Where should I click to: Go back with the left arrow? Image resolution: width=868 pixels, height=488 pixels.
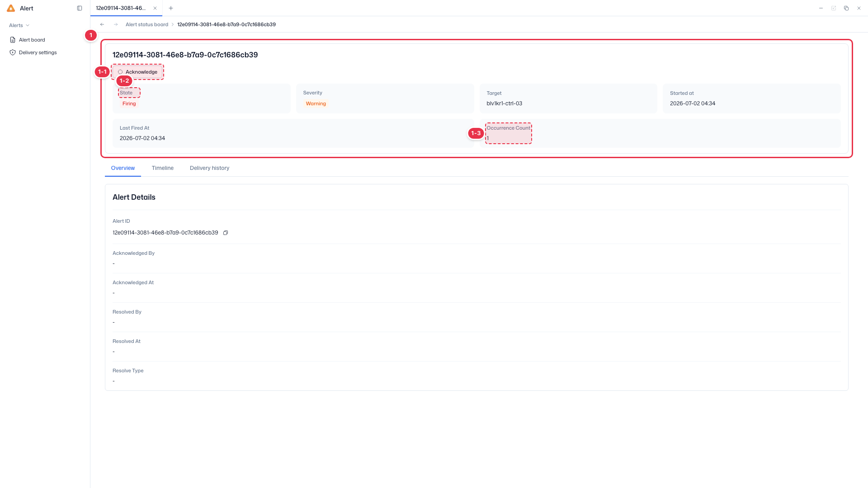[102, 24]
